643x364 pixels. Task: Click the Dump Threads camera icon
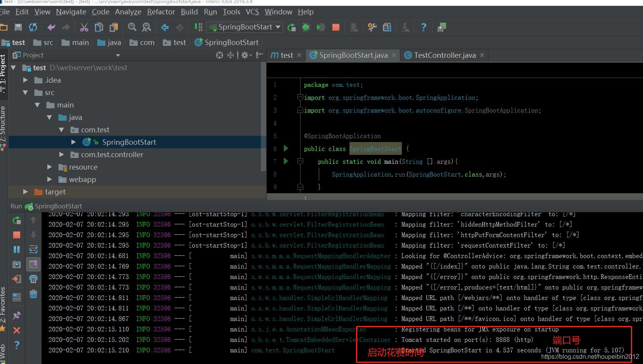(17, 264)
